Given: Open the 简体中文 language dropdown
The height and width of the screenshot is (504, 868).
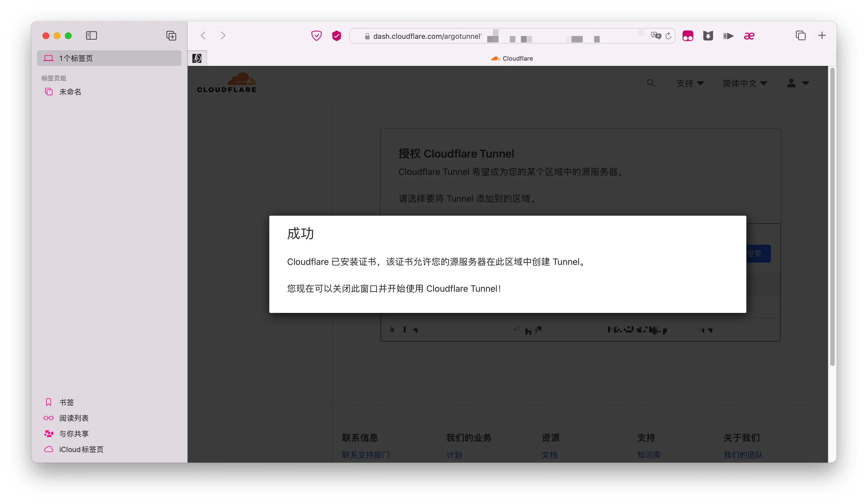Looking at the screenshot, I should [745, 83].
